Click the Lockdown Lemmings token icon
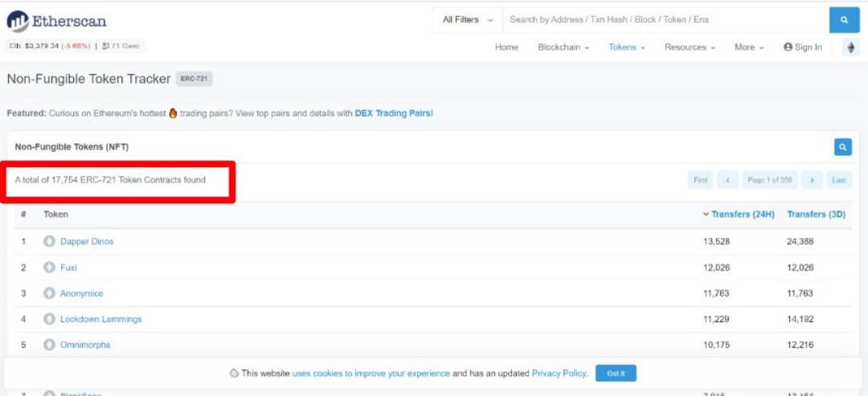 (49, 319)
